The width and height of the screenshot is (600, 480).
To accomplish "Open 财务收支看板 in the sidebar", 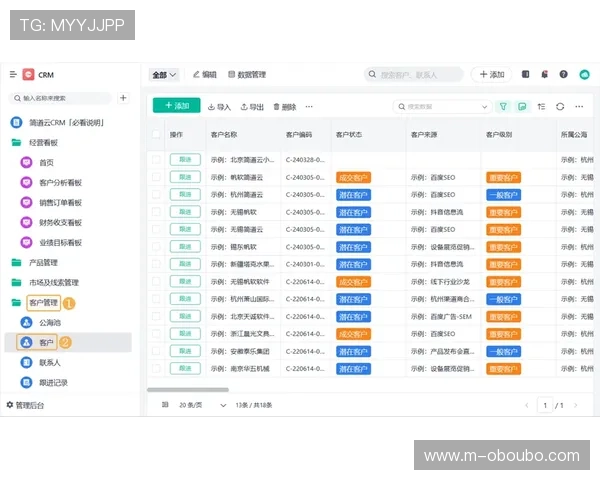I will point(60,222).
